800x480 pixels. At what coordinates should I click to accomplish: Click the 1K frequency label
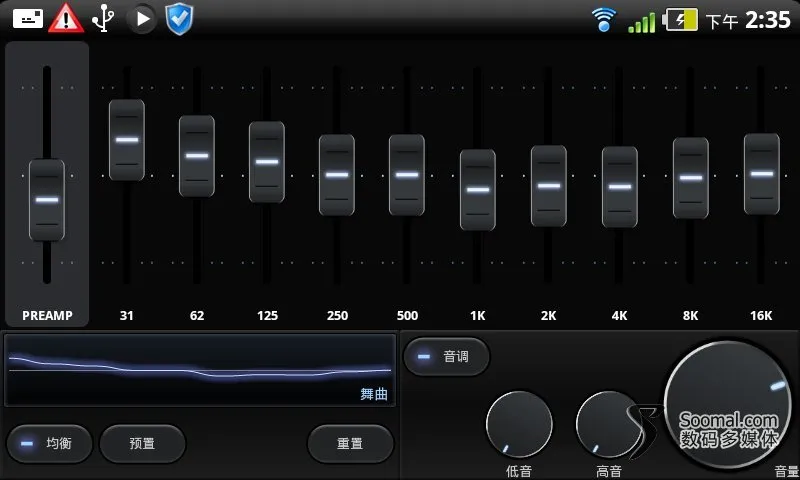coord(478,316)
